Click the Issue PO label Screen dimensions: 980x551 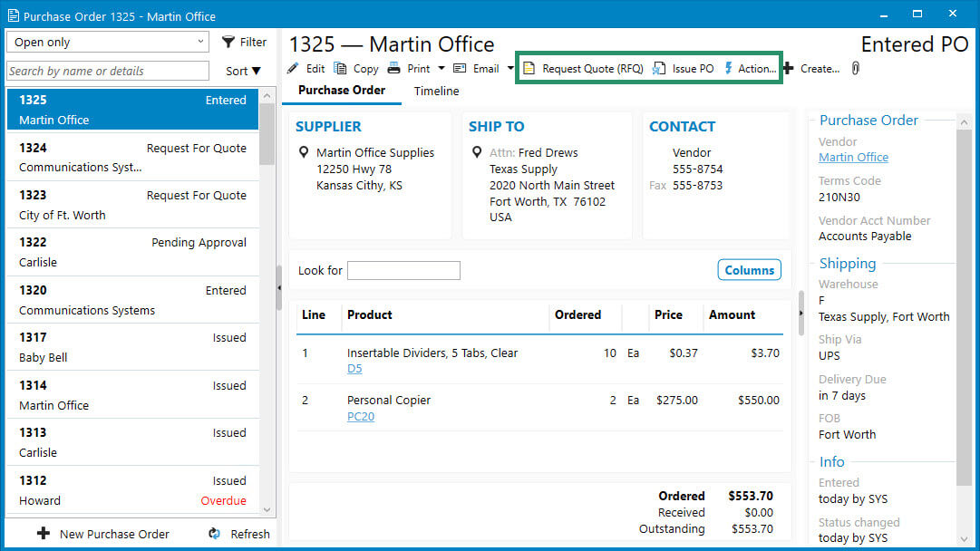[x=693, y=69]
